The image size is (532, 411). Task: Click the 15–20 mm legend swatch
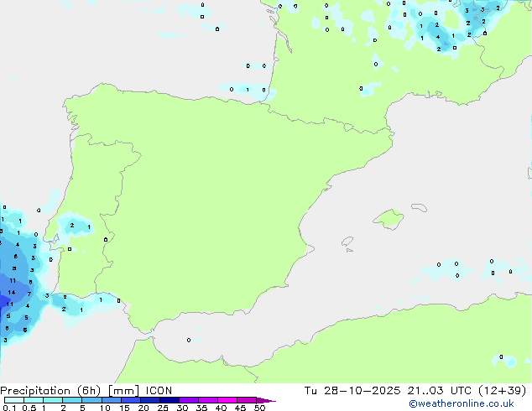131,400
